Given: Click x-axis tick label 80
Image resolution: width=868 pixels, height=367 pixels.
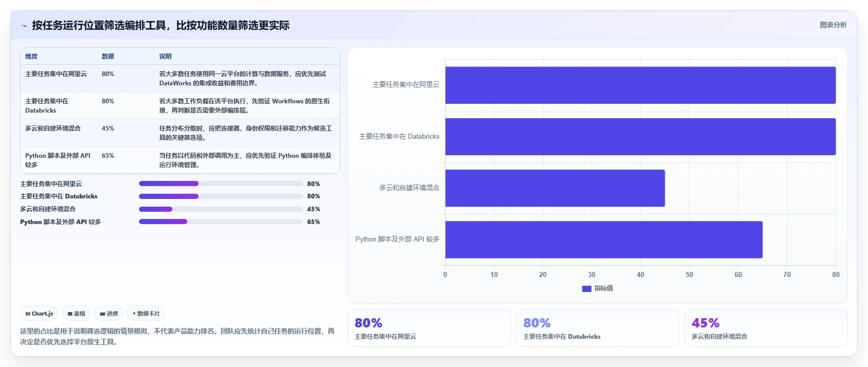Looking at the screenshot, I should pyautogui.click(x=836, y=275).
